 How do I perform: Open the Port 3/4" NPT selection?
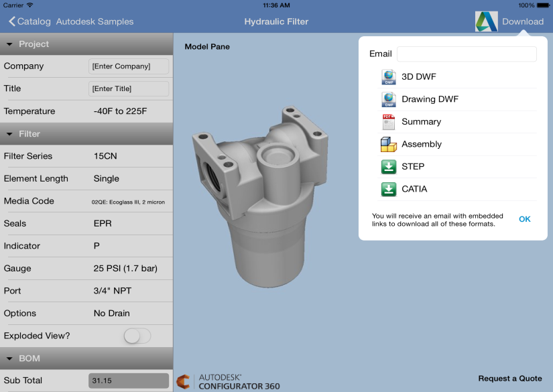[x=113, y=291]
